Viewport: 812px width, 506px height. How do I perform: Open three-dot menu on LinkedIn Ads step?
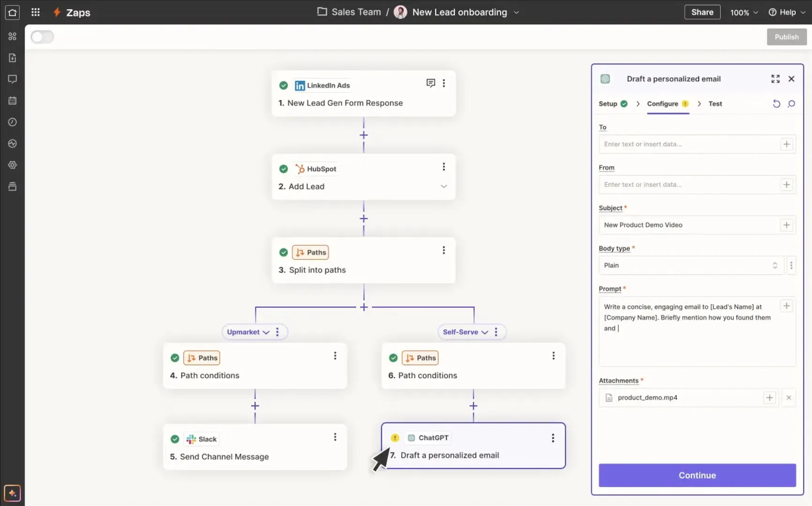(444, 83)
